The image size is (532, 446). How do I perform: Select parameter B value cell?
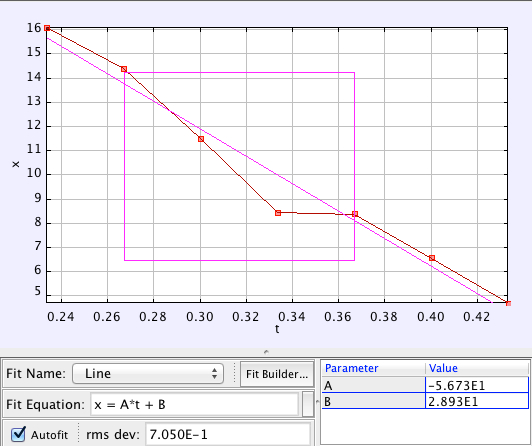tap(476, 401)
